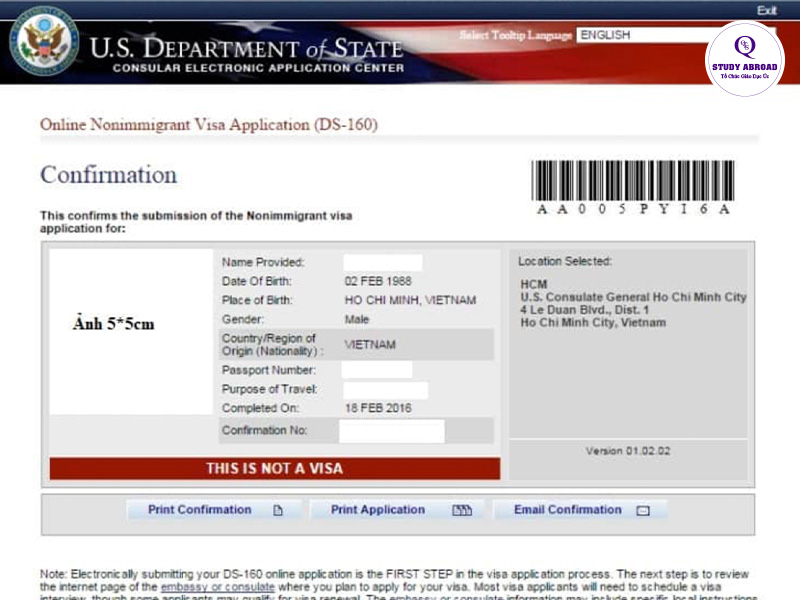Viewport: 800px width, 600px height.
Task: Click the 'Name Provided:' label
Action: pyautogui.click(x=263, y=262)
